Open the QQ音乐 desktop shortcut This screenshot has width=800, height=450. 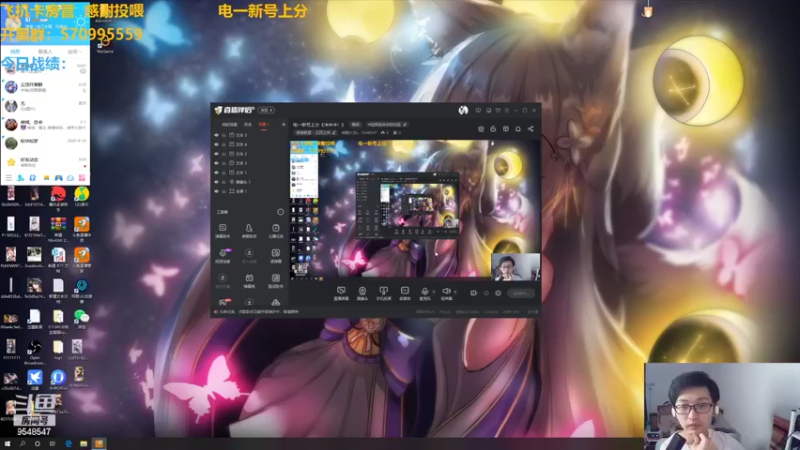point(82,198)
